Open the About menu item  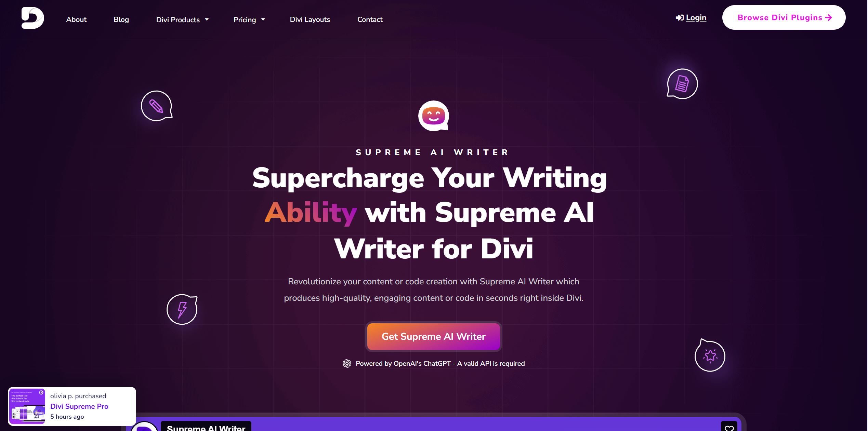point(76,19)
